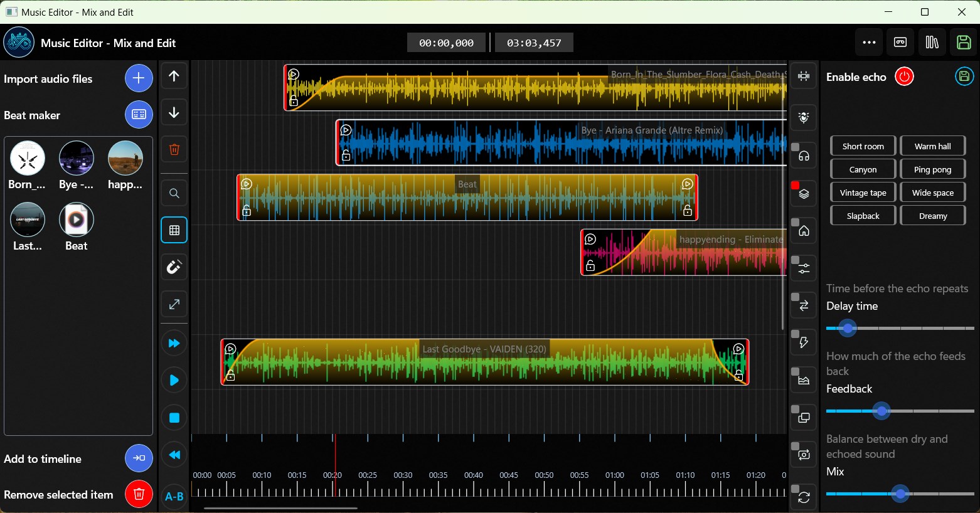Open the audio library from the title bar
The width and height of the screenshot is (980, 513).
932,42
